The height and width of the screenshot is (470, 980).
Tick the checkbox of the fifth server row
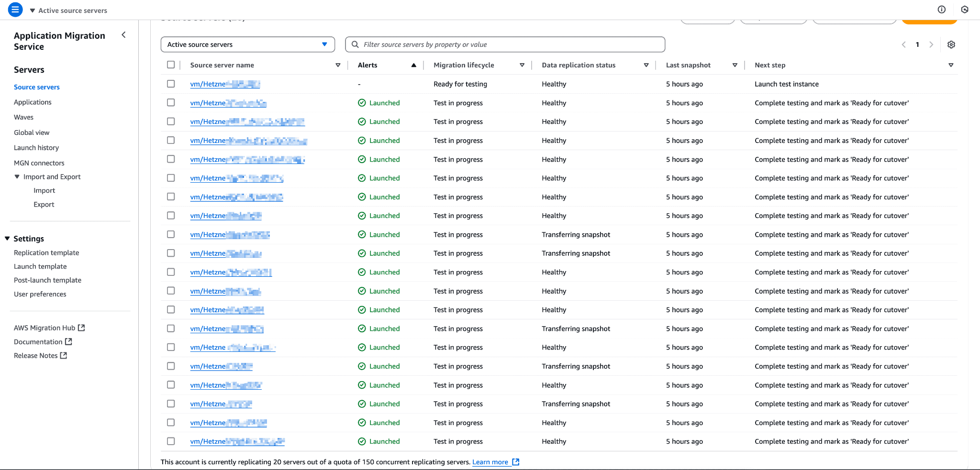point(171,159)
